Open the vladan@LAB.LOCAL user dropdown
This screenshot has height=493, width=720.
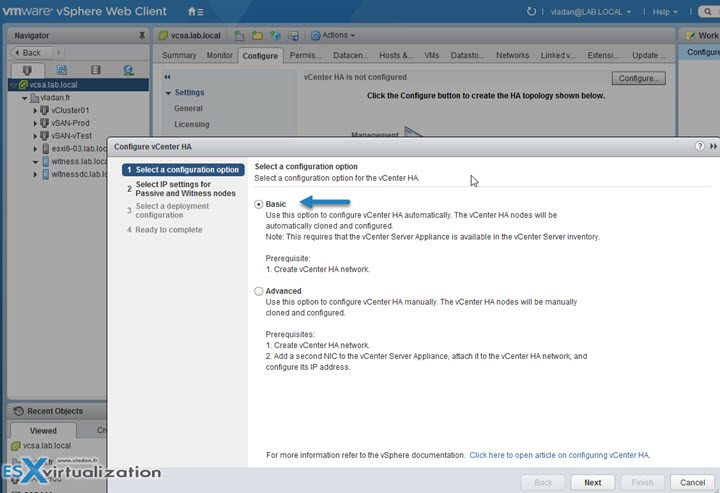click(x=590, y=12)
